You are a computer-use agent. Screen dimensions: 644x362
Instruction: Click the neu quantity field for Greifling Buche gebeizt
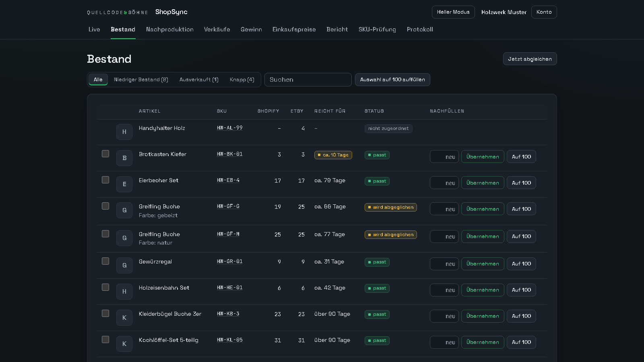point(444,209)
